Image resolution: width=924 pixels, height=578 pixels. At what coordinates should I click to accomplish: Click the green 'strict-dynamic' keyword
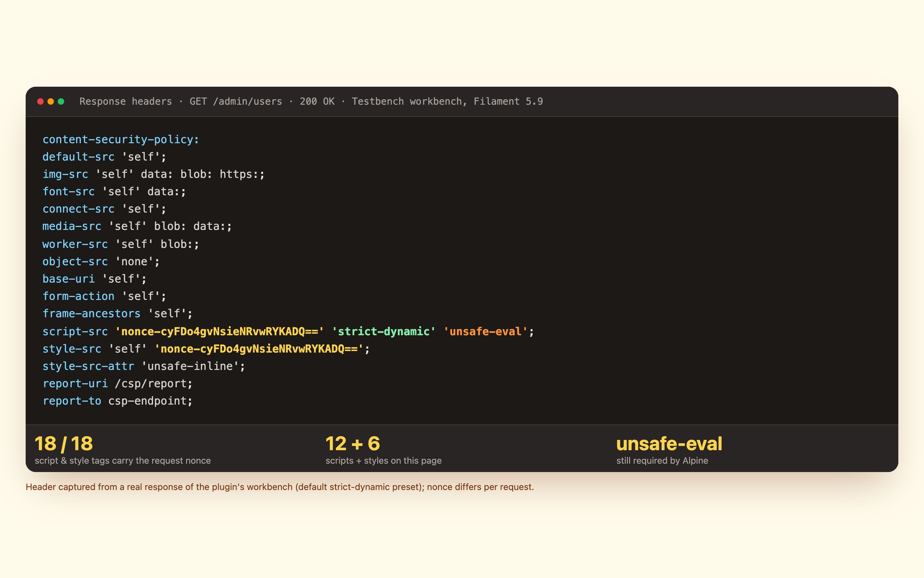click(383, 331)
